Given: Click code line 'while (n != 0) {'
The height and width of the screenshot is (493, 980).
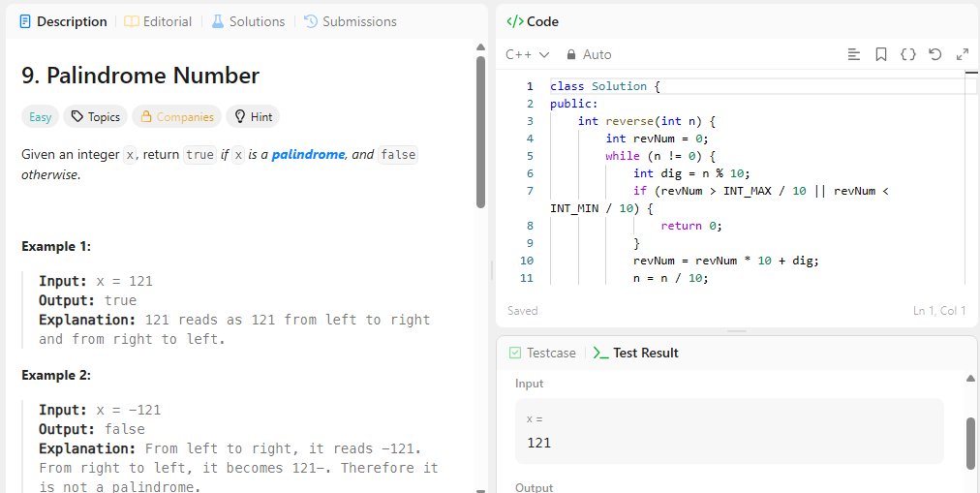Looking at the screenshot, I should click(x=660, y=156).
